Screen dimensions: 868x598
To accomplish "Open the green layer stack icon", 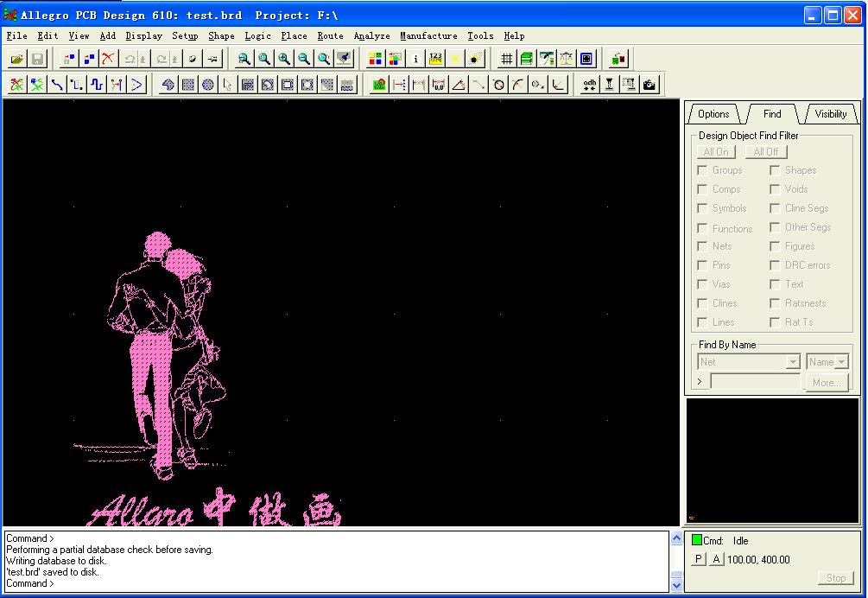I will tap(527, 58).
